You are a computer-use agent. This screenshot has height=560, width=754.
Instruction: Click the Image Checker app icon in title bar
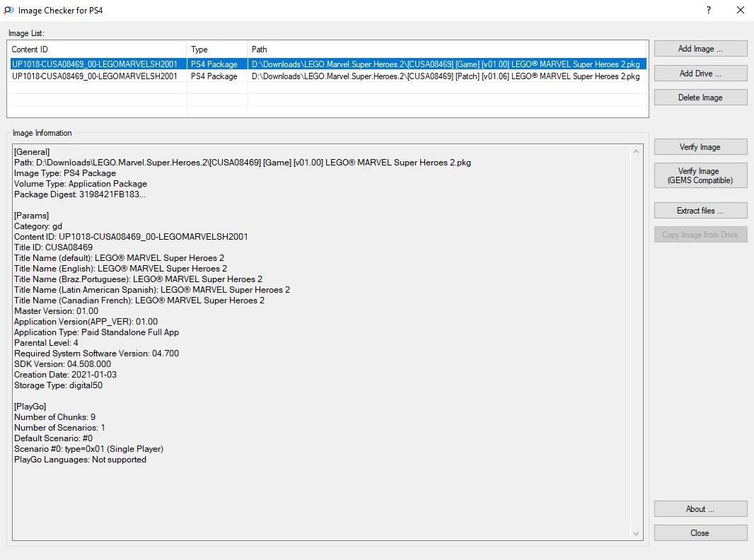[x=8, y=10]
